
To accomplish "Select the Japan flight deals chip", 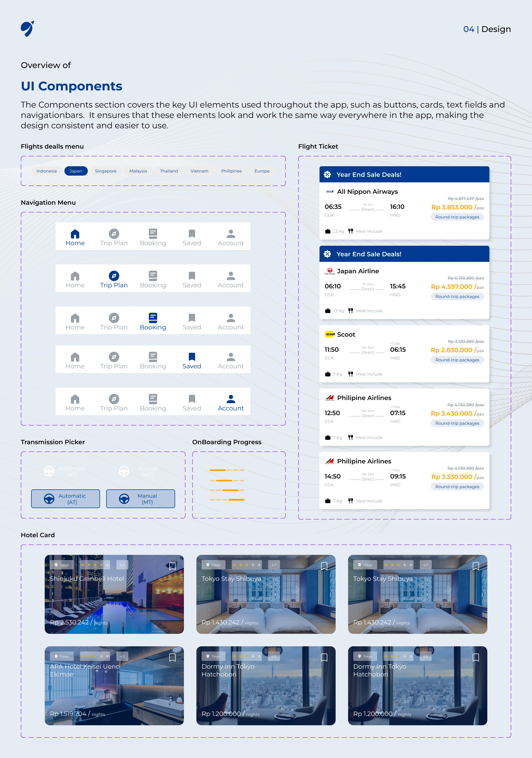I will (x=76, y=171).
